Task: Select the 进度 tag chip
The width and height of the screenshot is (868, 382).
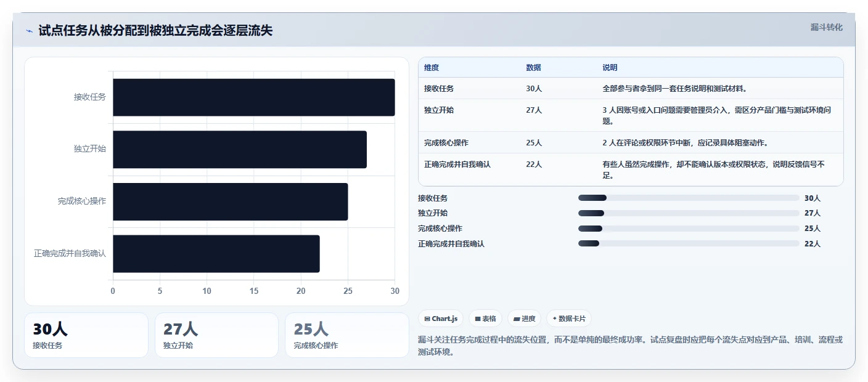Action: (525, 319)
